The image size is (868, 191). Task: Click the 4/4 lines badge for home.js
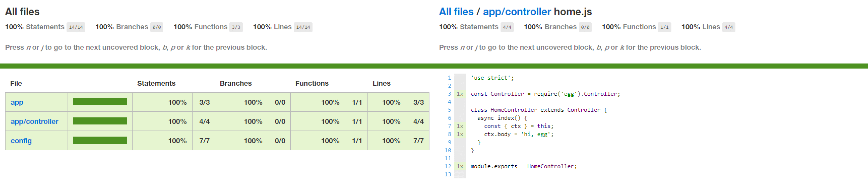(728, 27)
